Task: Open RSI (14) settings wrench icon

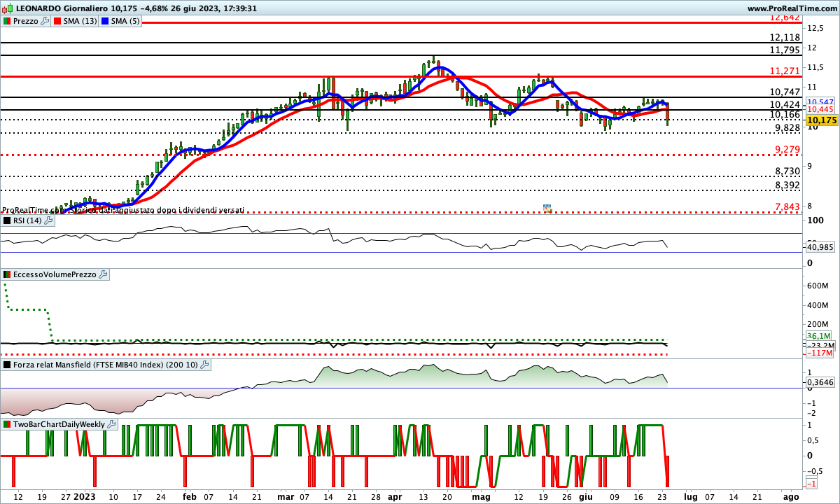Action: pyautogui.click(x=48, y=220)
